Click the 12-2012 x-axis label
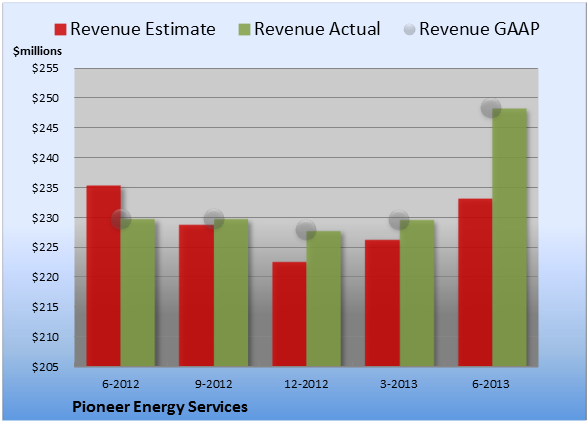This screenshot has height=422, width=588. pos(306,384)
